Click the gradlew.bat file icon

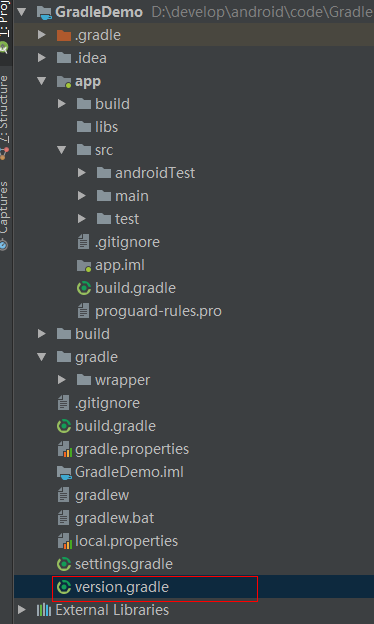pos(64,518)
